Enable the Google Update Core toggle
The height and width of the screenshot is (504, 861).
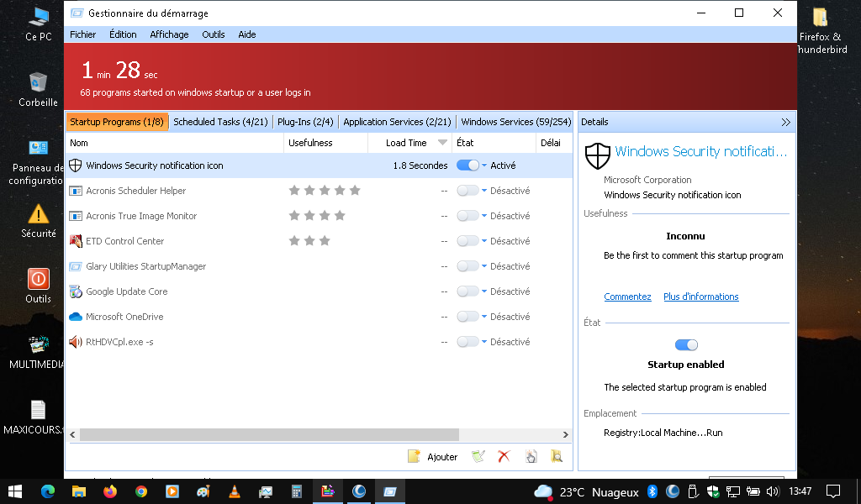(467, 291)
